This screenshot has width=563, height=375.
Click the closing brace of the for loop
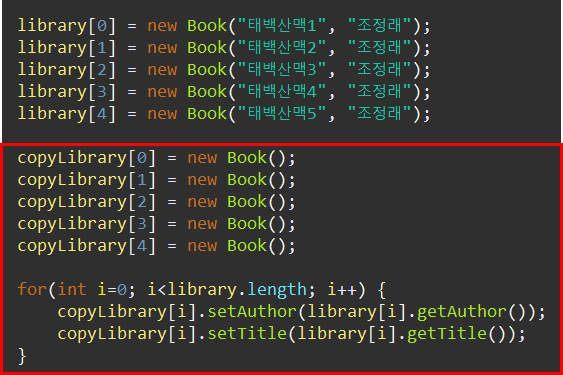(22, 356)
